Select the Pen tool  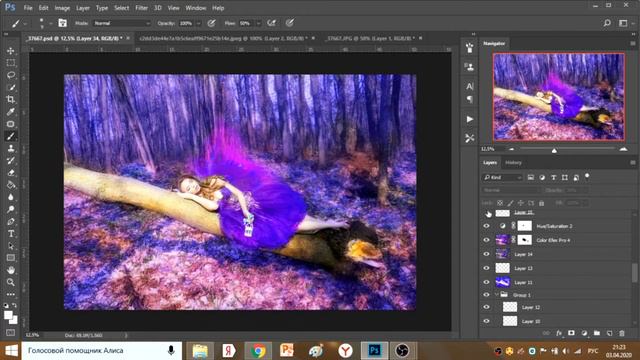pos(11,222)
